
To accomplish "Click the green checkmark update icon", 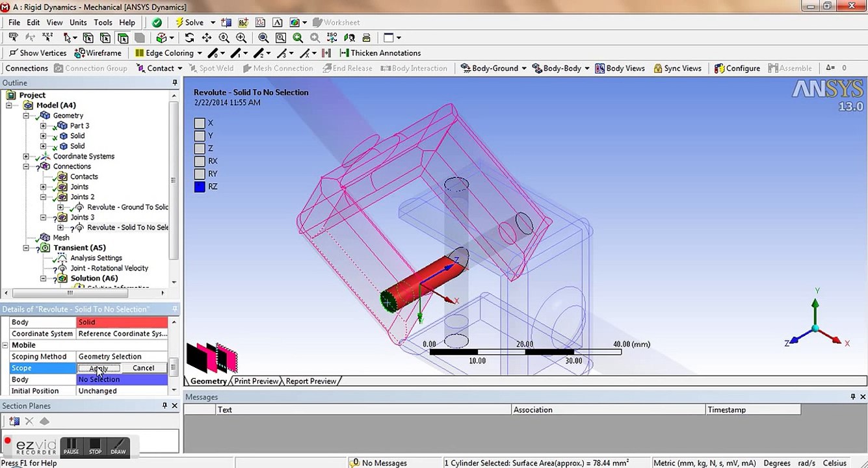I will [x=157, y=22].
